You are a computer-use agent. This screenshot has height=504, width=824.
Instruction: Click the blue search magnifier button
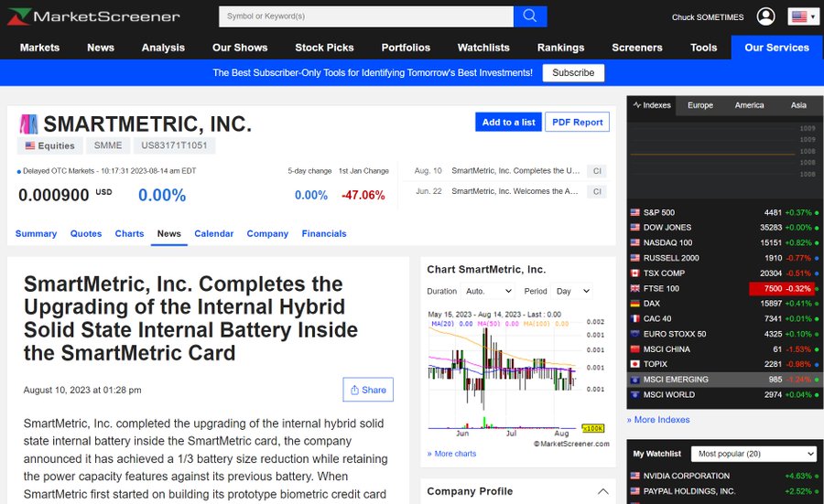(530, 16)
